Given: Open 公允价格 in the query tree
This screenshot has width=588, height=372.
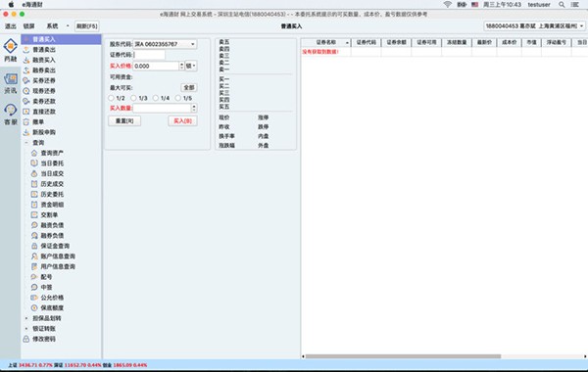Looking at the screenshot, I should point(52,298).
